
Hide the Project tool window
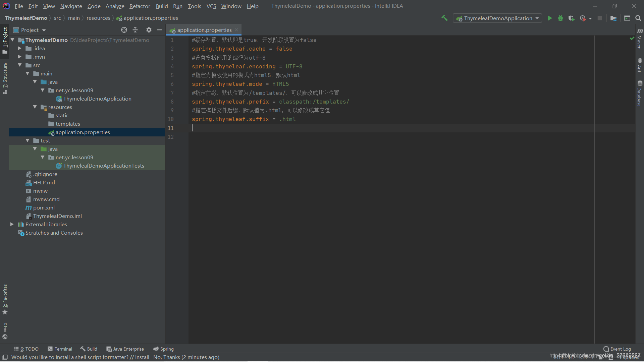160,30
